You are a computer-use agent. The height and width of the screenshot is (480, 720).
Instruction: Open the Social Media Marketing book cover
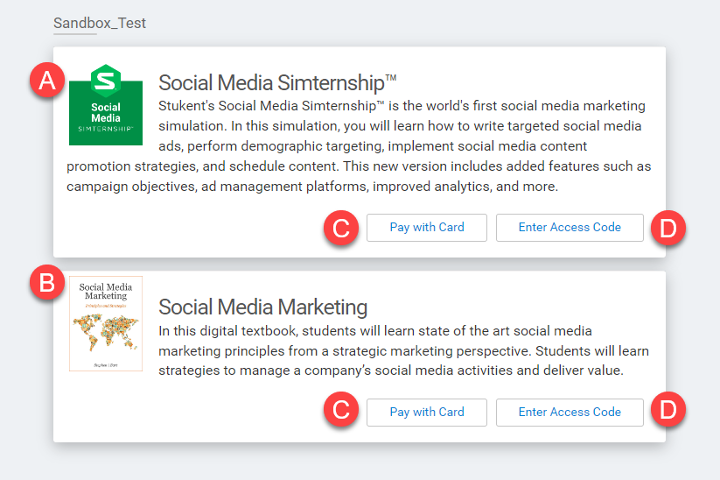tap(105, 324)
